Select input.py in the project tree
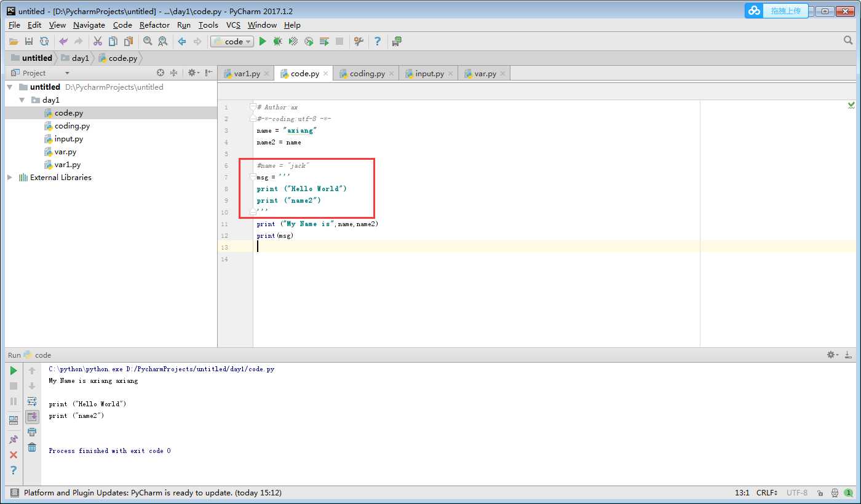The width and height of the screenshot is (861, 504). click(69, 138)
